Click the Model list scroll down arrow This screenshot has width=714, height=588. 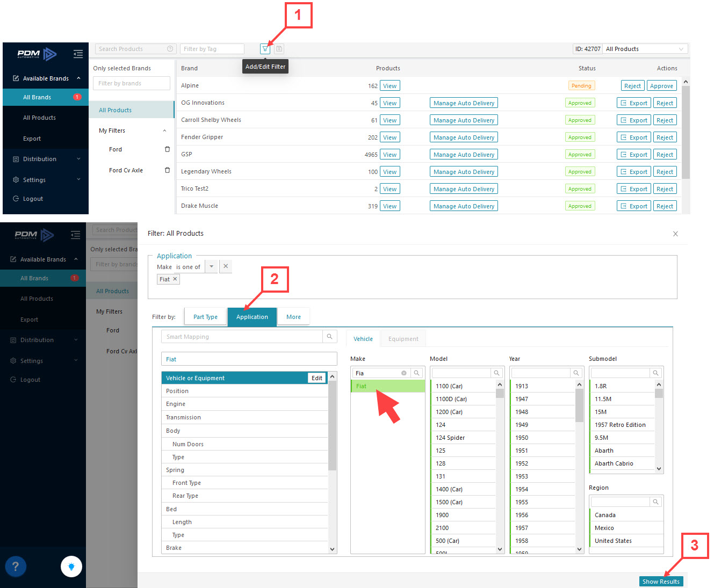pyautogui.click(x=500, y=549)
